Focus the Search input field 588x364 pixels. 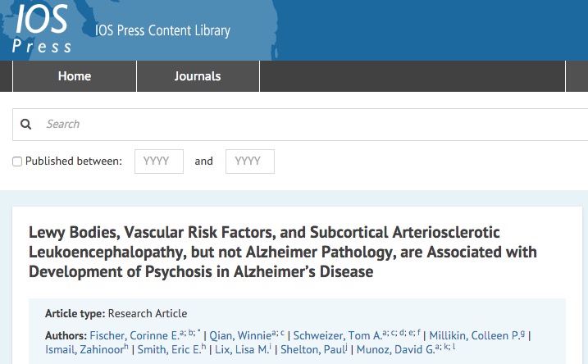tap(300, 125)
